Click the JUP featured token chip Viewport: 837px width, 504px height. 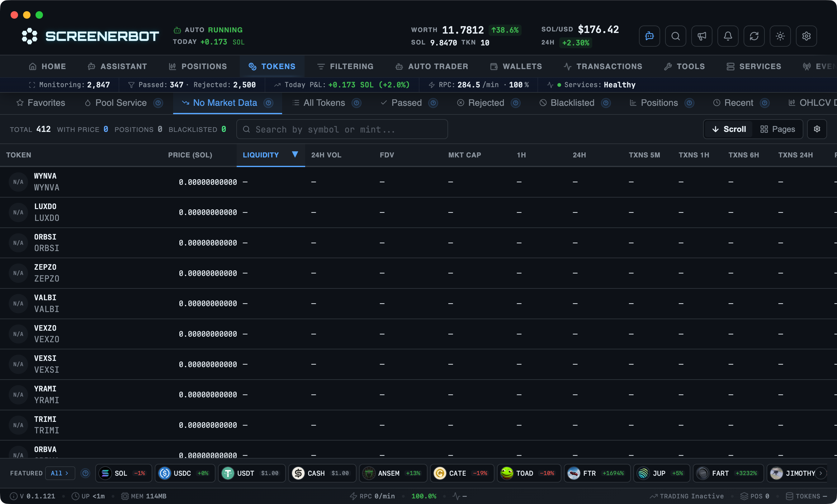point(662,473)
